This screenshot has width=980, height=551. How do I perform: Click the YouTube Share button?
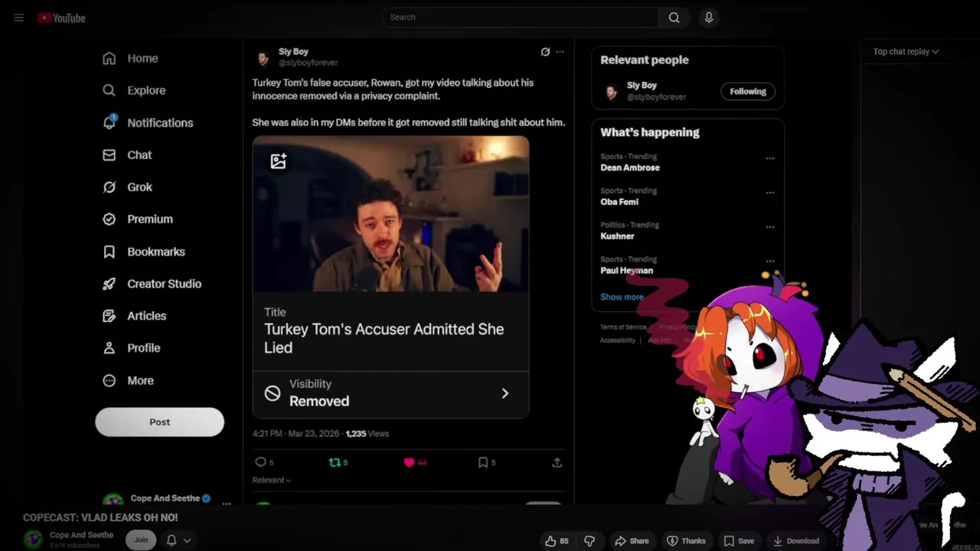click(x=632, y=541)
